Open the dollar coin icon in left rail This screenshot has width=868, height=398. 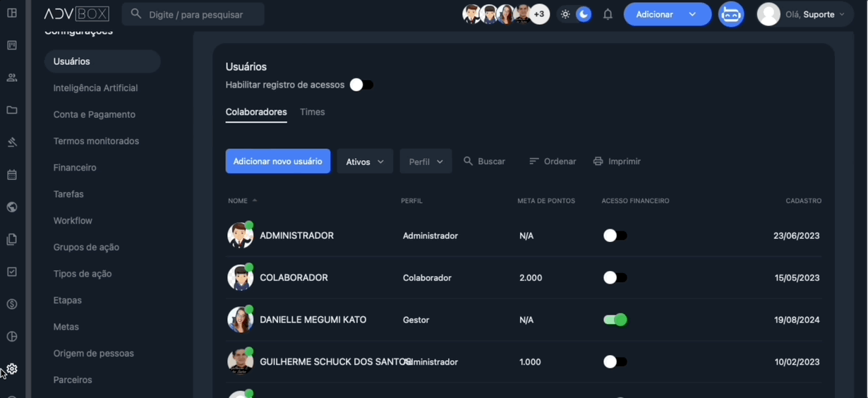12,304
